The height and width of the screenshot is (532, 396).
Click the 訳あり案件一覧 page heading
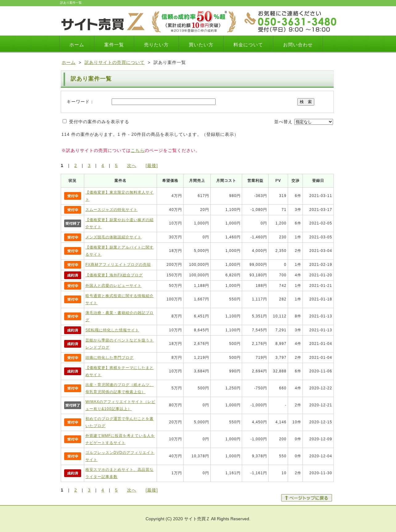click(91, 79)
